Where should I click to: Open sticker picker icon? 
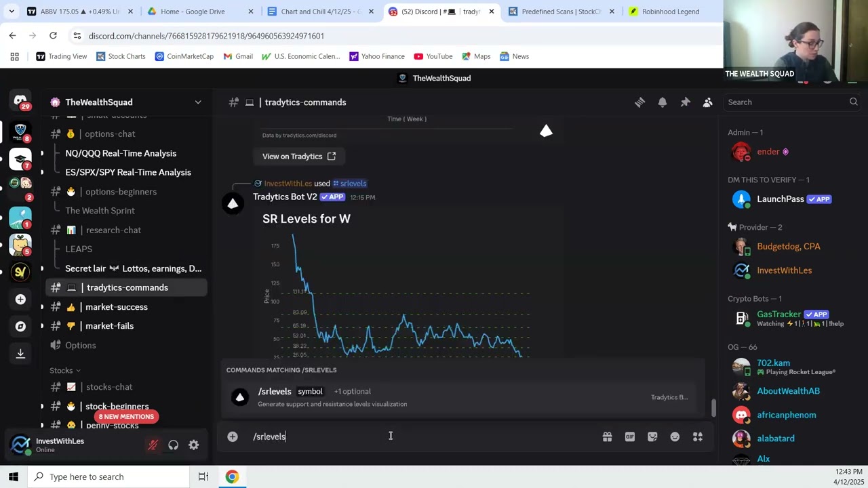tap(652, 437)
